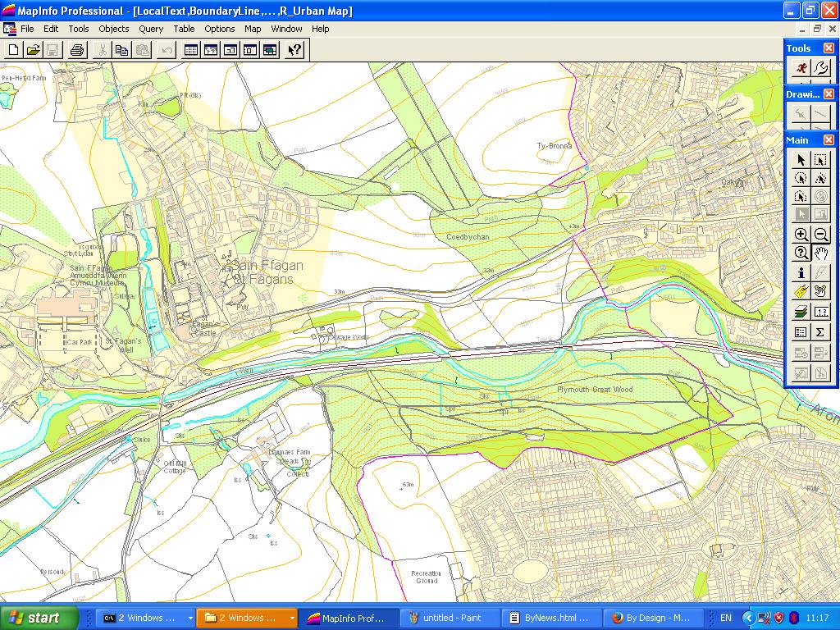The image size is (840, 630).
Task: Open a new Map window icon
Action: 211,50
